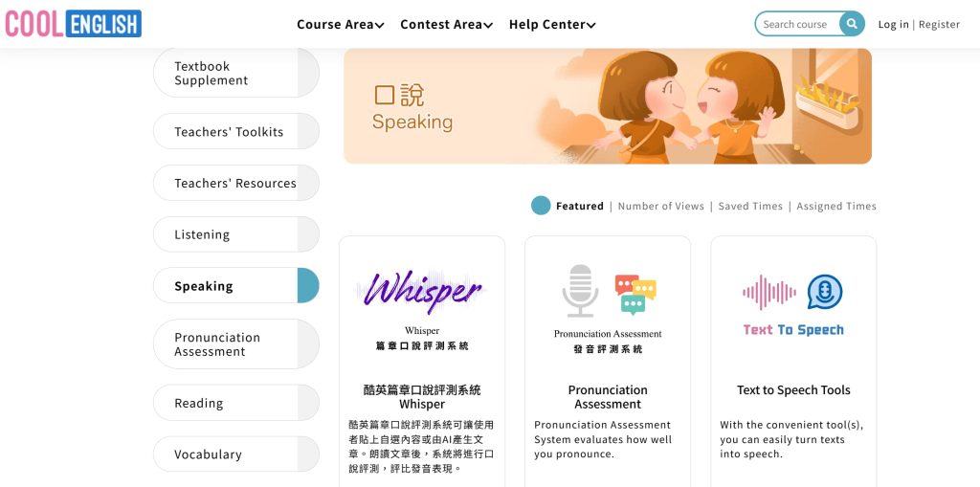
Task: Click the Log in link
Action: point(893,24)
